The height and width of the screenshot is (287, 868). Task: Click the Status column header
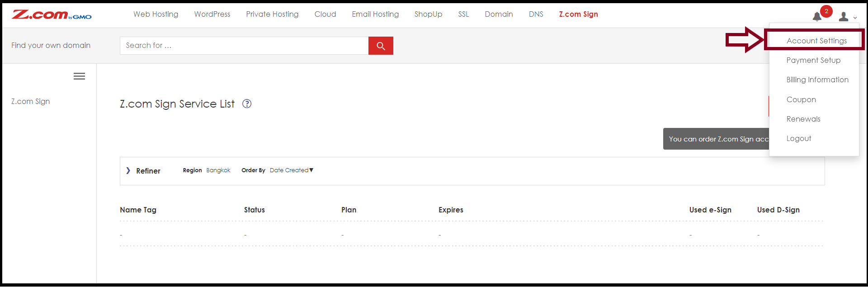pos(255,210)
